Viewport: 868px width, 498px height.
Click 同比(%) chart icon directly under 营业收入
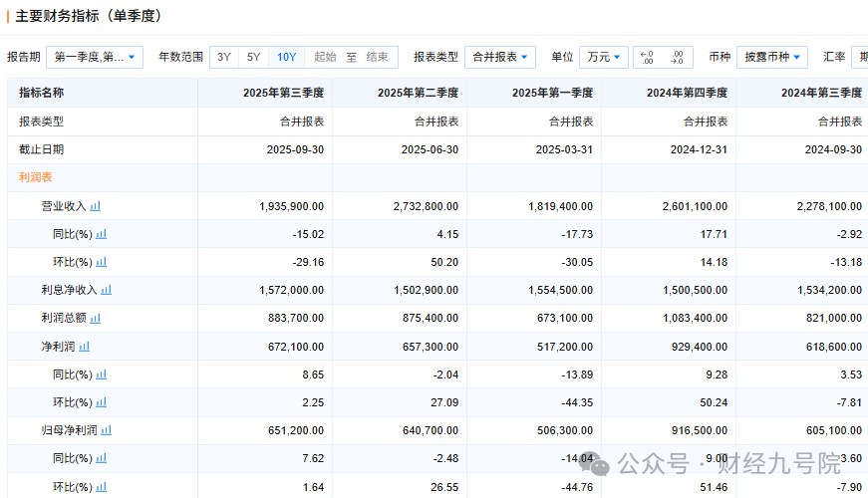coord(102,234)
